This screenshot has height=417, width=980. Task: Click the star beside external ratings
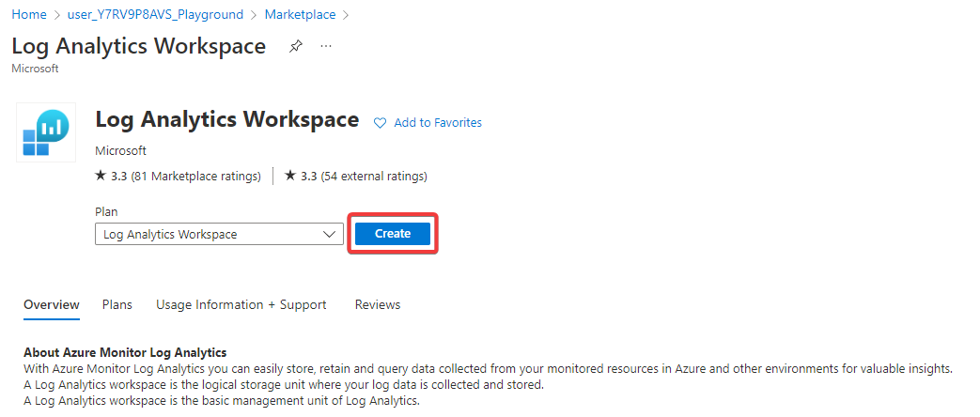(x=290, y=176)
